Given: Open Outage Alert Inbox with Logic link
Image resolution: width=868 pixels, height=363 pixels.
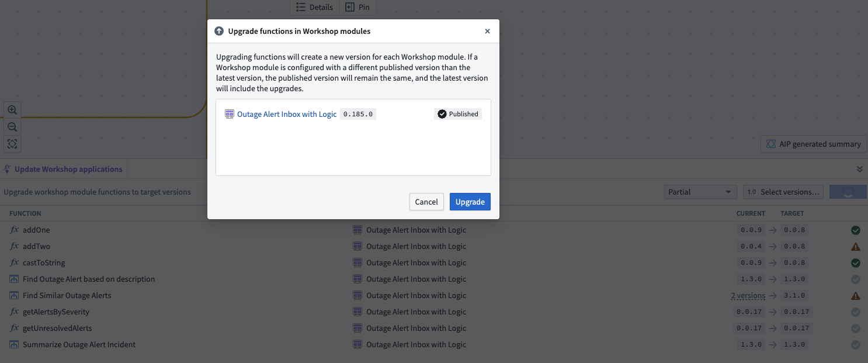Looking at the screenshot, I should point(286,115).
